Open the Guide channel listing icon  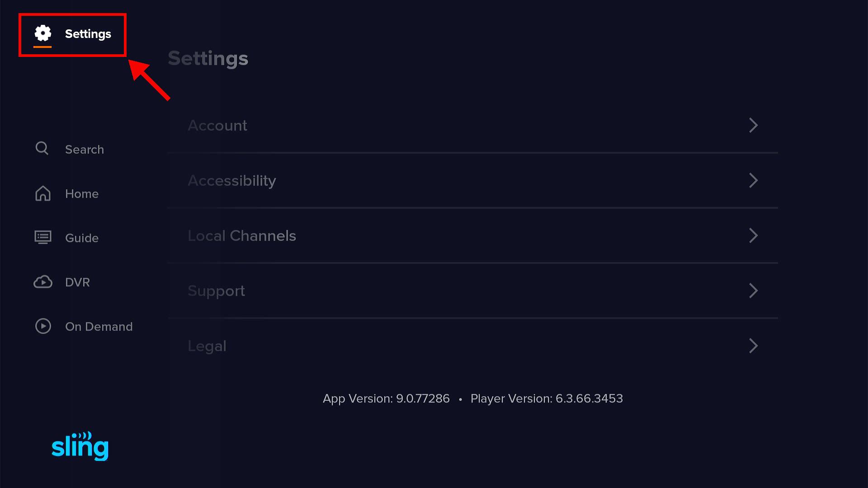[x=42, y=237]
